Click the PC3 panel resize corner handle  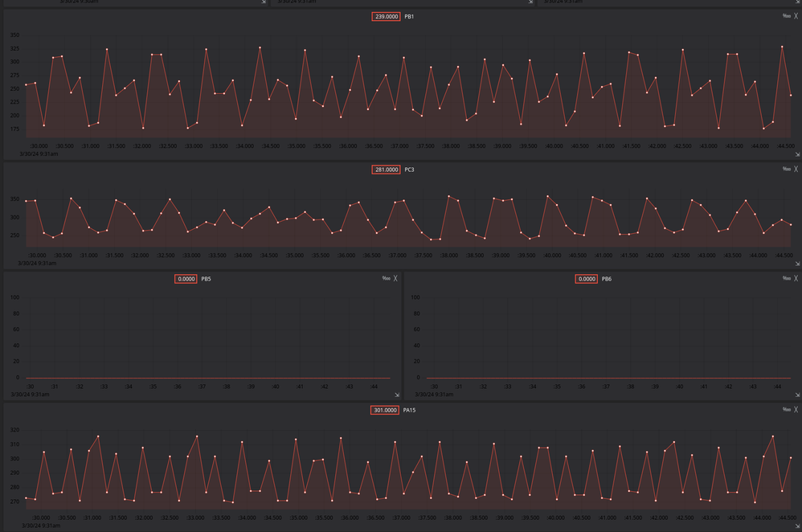click(x=797, y=264)
